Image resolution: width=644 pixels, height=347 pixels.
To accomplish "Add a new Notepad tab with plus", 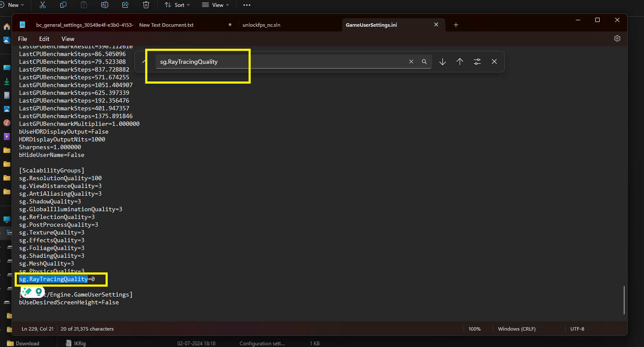I will pyautogui.click(x=456, y=25).
